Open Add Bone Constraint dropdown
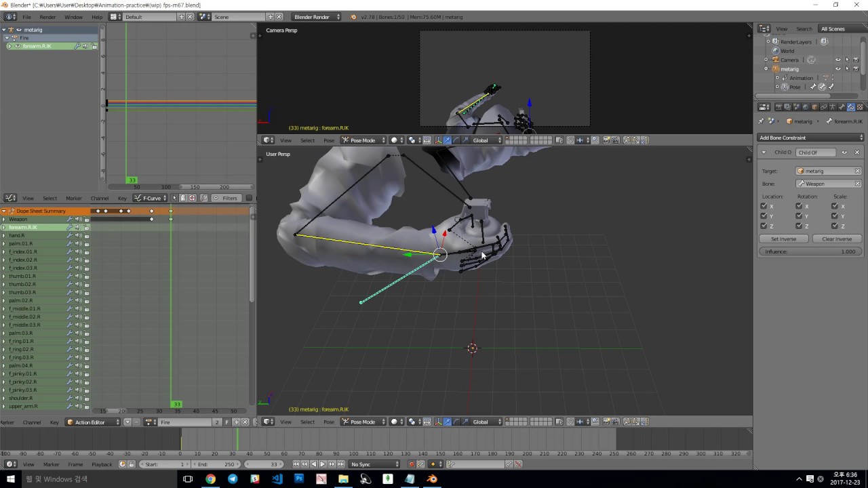Screen dimensions: 868x488 (x=810, y=138)
